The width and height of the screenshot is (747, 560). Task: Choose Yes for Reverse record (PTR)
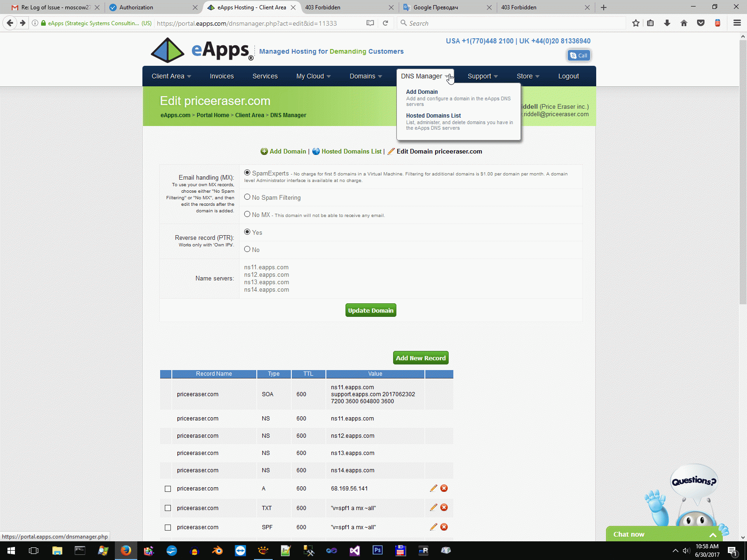[x=247, y=231]
